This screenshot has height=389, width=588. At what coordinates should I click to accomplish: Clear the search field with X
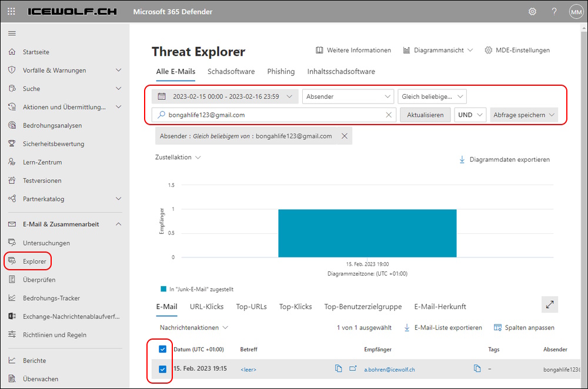click(x=389, y=115)
